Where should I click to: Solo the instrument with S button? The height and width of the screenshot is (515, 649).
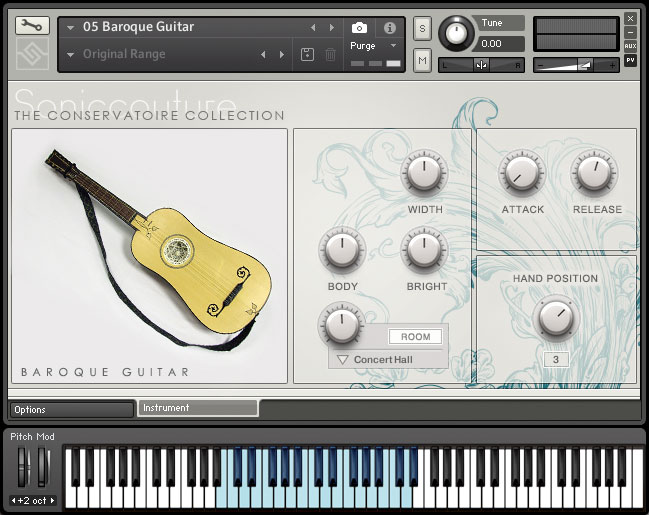coord(422,29)
